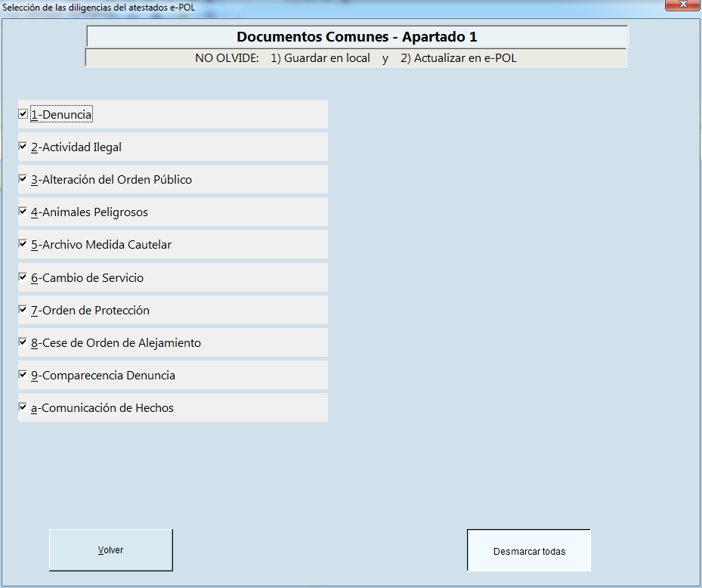The width and height of the screenshot is (702, 588).
Task: Deselect 3-Alteración del Orden Público checkbox
Action: tap(23, 179)
